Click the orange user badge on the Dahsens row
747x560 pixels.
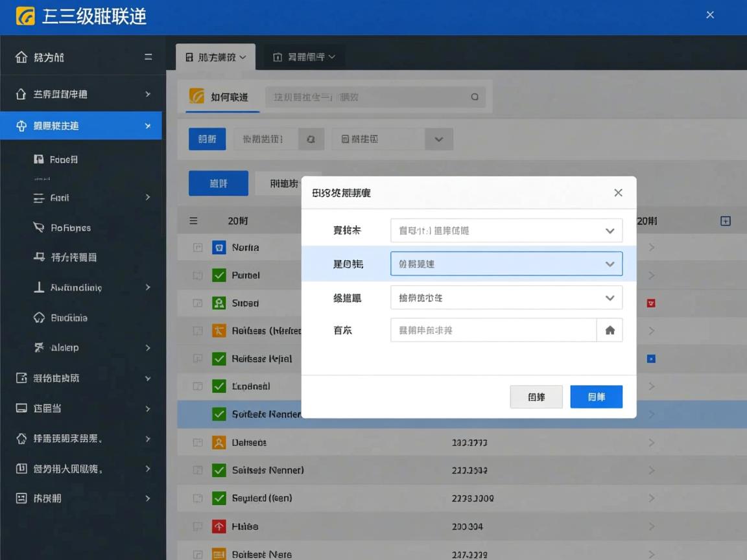pyautogui.click(x=219, y=442)
